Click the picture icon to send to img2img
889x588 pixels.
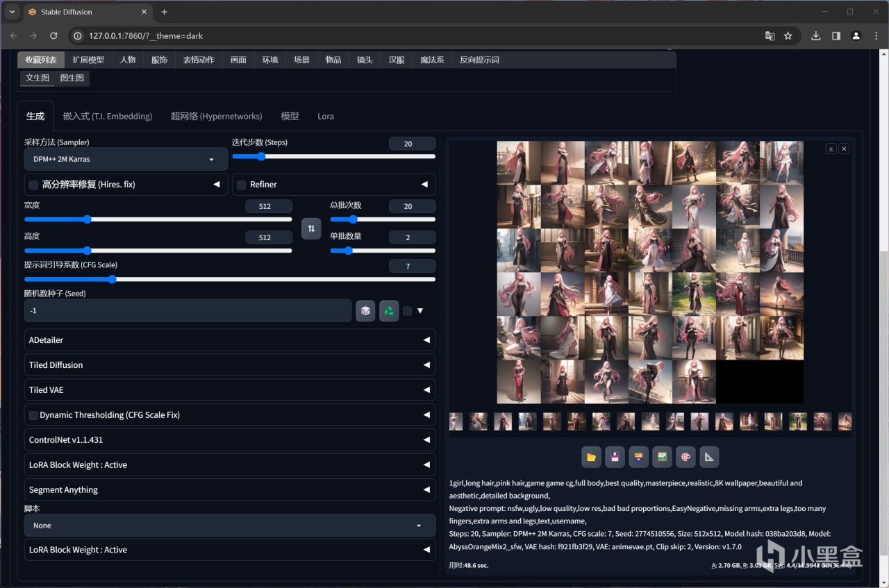pyautogui.click(x=662, y=457)
